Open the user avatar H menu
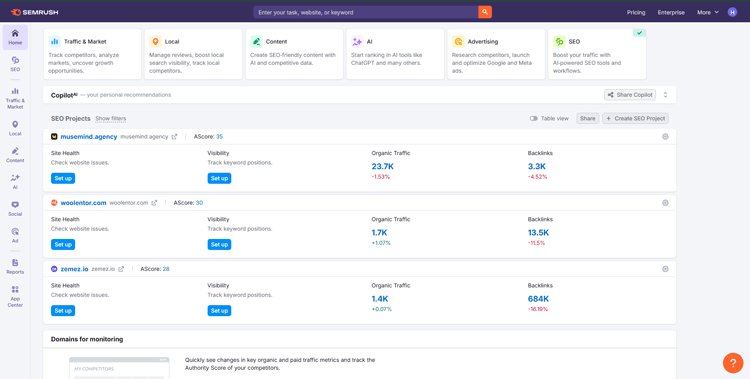 pyautogui.click(x=732, y=12)
